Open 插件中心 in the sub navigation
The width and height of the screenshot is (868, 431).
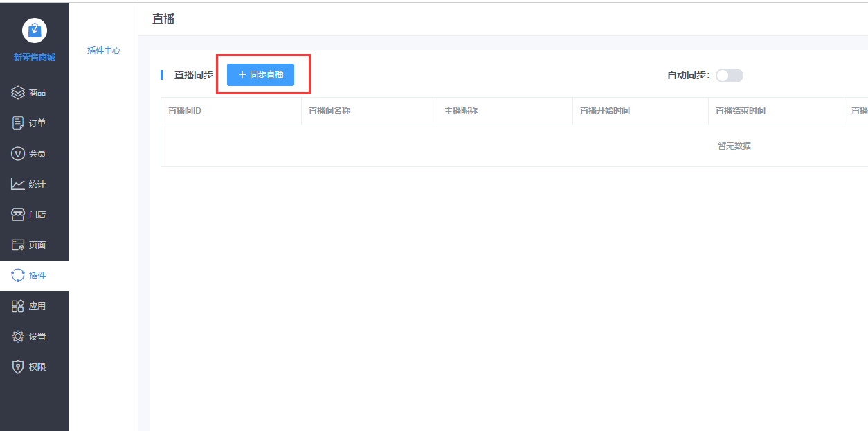[x=104, y=51]
